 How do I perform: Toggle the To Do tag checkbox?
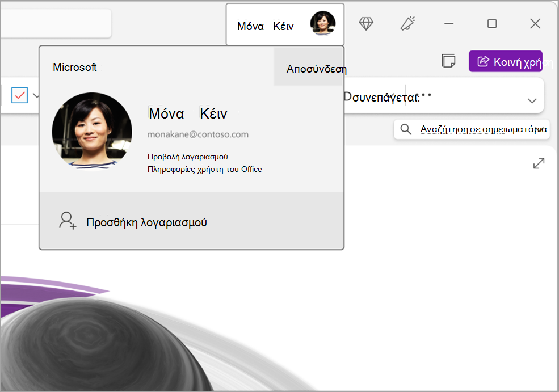point(19,95)
